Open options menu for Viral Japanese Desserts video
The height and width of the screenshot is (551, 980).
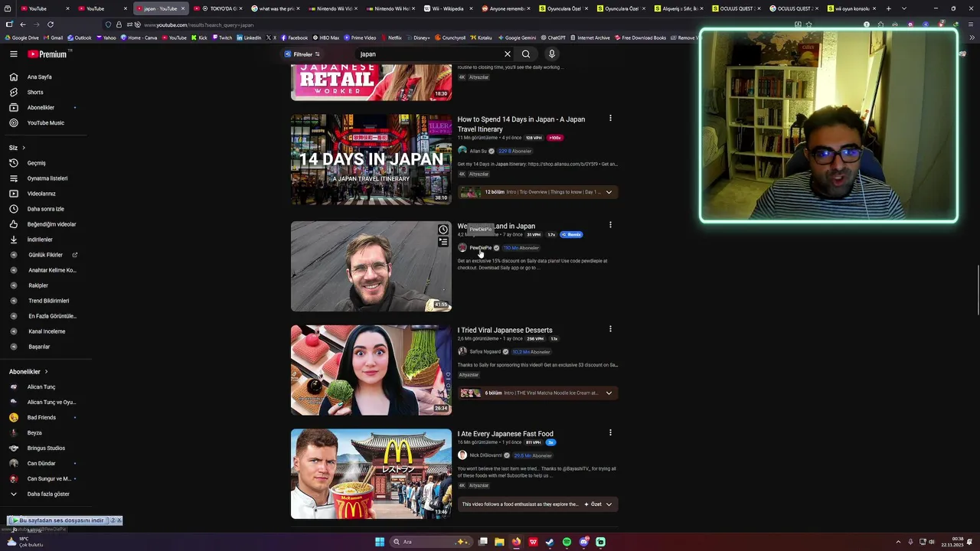point(610,329)
